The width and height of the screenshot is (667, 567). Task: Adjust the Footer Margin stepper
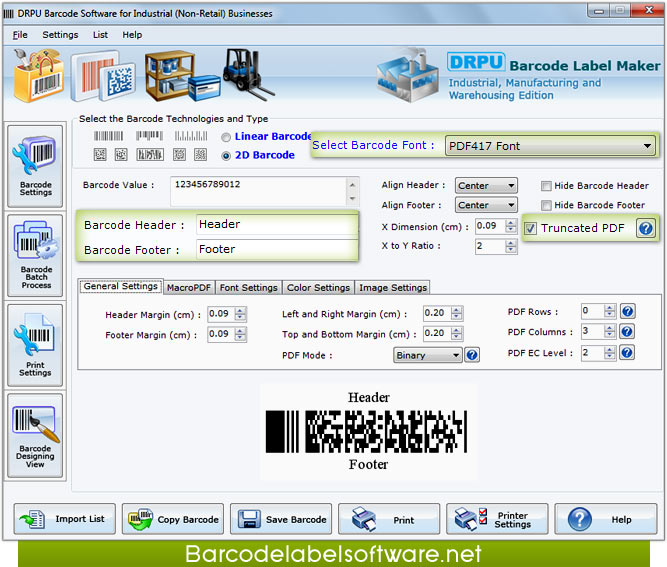(x=240, y=334)
